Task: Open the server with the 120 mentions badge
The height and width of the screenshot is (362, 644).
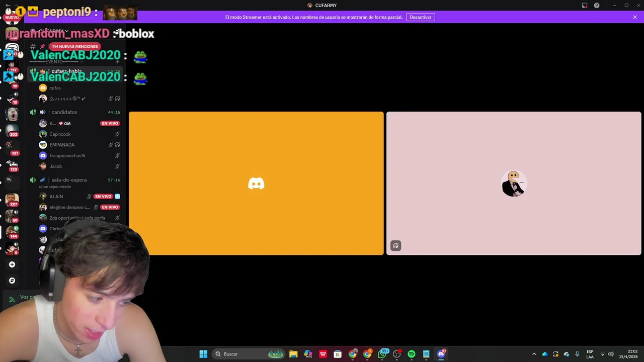Action: [12, 165]
